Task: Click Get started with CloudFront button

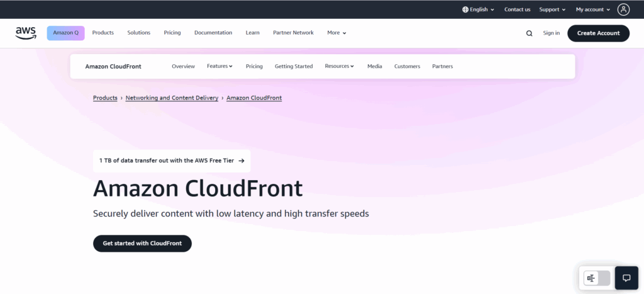Action: click(x=142, y=244)
